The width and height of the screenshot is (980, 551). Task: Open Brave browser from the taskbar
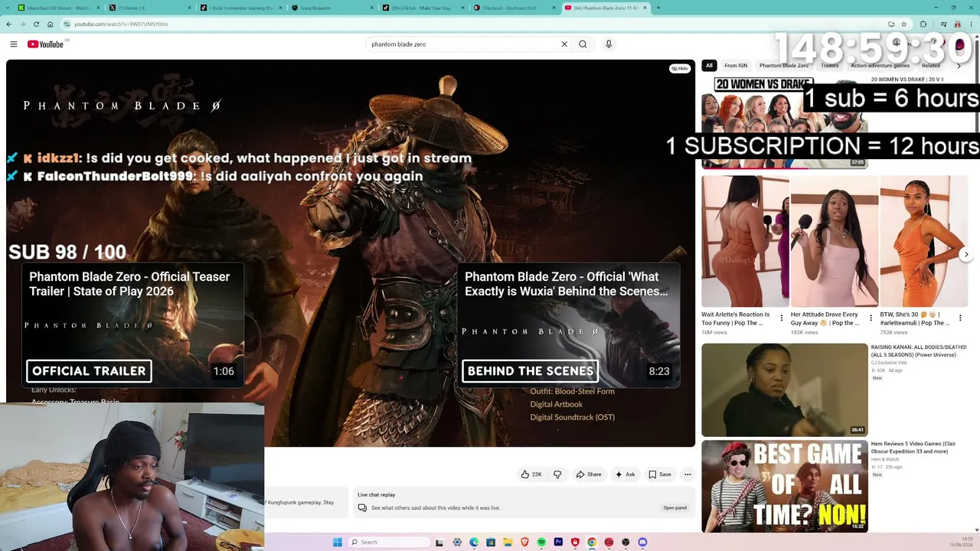pos(524,542)
